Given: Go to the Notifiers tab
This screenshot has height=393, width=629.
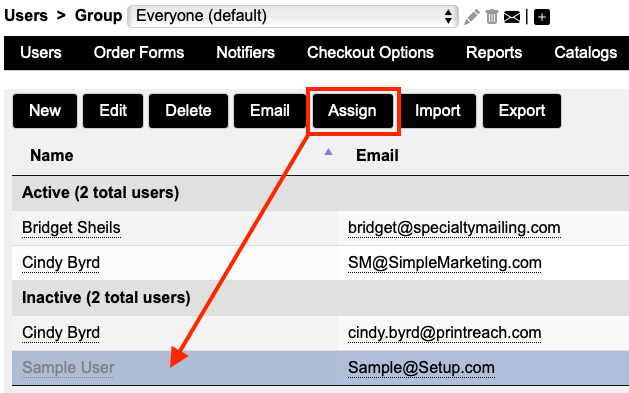Looking at the screenshot, I should (x=246, y=53).
